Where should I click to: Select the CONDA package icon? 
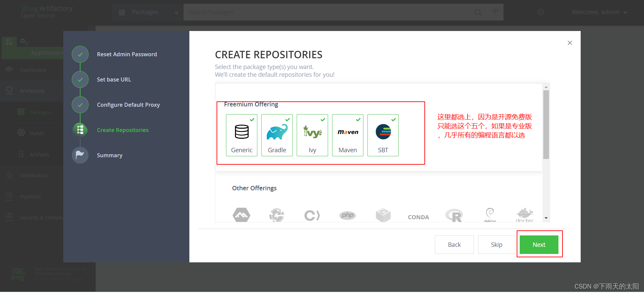(418, 217)
